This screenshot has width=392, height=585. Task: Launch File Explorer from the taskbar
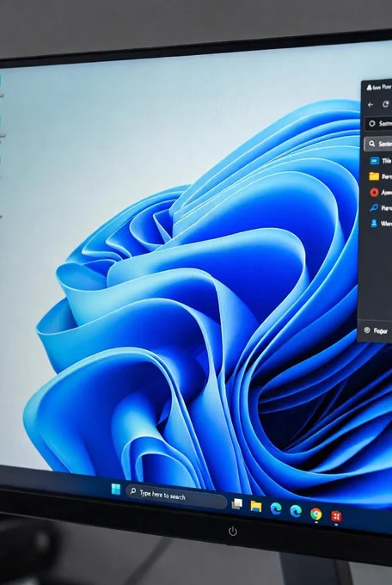(256, 506)
